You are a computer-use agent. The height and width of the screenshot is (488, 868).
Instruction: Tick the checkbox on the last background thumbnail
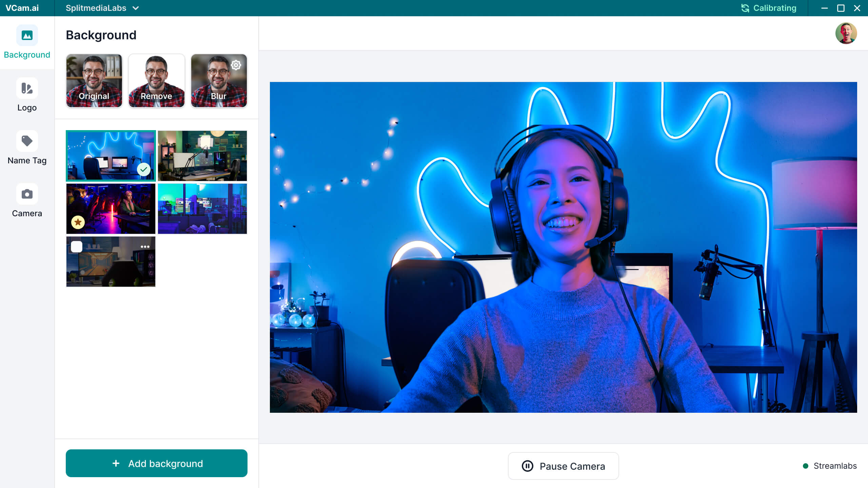coord(77,247)
